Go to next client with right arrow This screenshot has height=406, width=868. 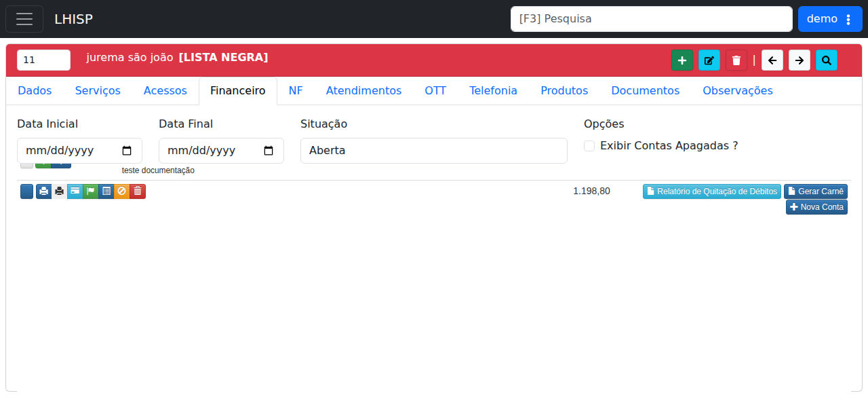pos(800,60)
